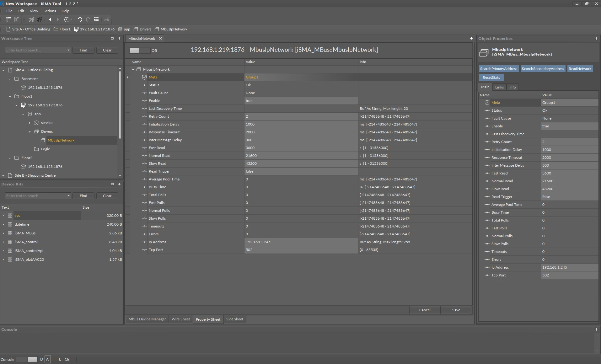Screen dimensions: 601x364
Task: Toggle the D debug console filter
Action: pos(41,359)
